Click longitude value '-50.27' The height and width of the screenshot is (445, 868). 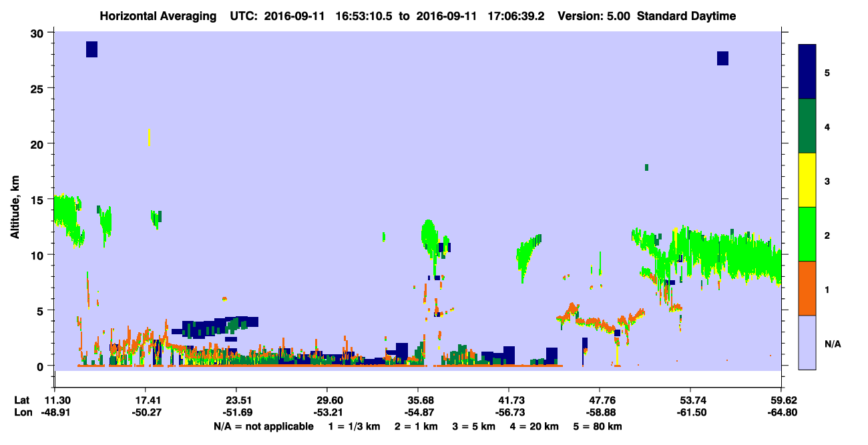click(x=146, y=413)
